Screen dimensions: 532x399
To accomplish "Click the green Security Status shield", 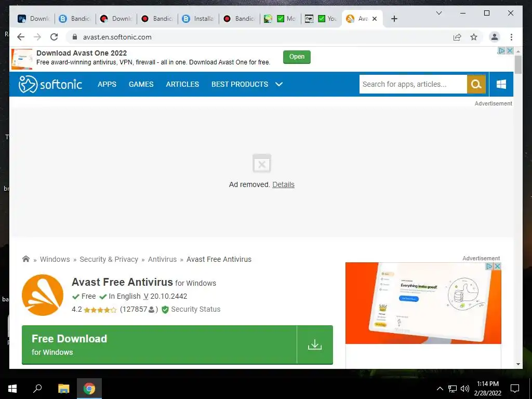I will (165, 310).
